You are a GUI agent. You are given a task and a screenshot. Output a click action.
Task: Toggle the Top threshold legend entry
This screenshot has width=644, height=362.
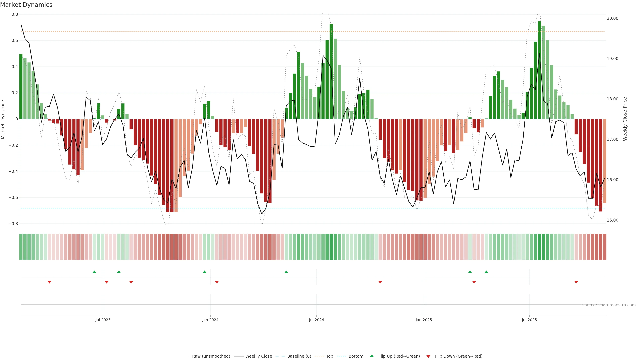330,356
